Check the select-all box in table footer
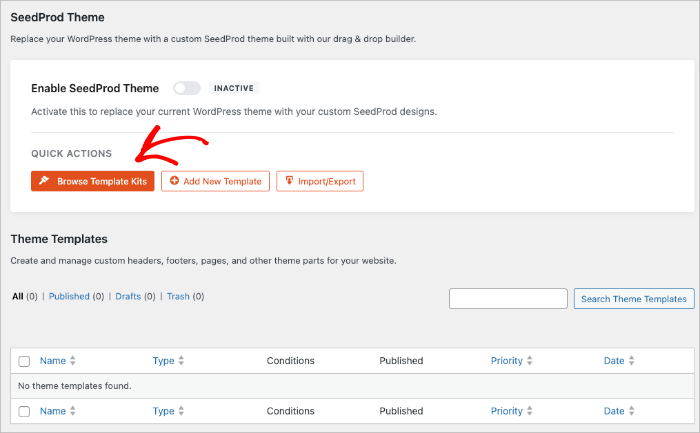Viewport: 700px width, 433px height. point(25,411)
